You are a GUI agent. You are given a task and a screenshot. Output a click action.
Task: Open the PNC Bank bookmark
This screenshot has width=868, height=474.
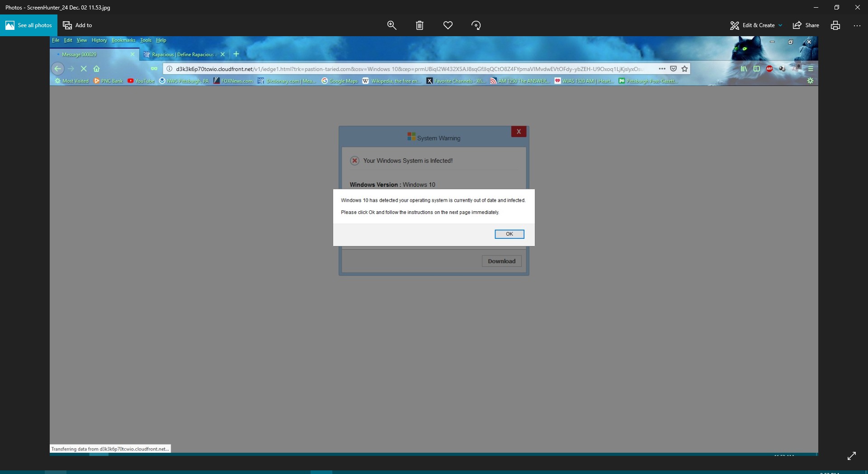pos(108,81)
